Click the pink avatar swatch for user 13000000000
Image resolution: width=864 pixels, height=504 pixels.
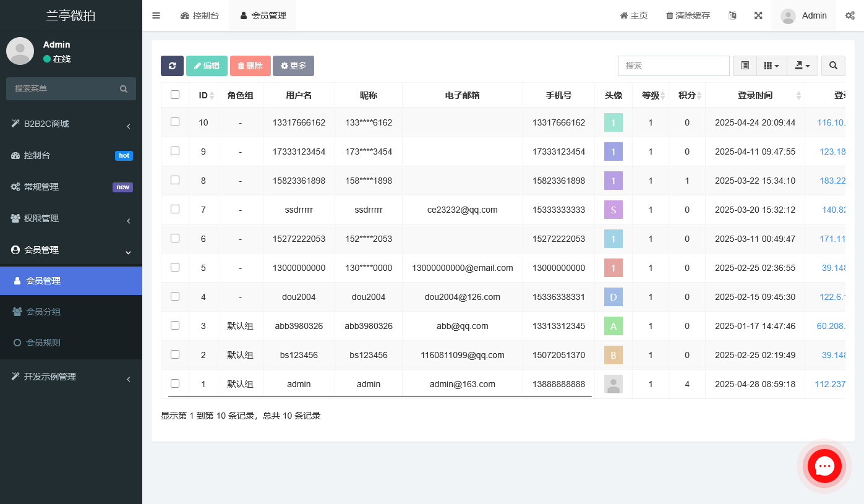click(x=613, y=268)
